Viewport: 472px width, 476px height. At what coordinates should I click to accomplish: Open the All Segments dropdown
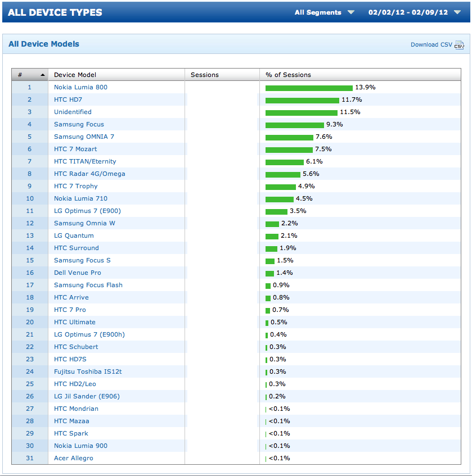(324, 12)
